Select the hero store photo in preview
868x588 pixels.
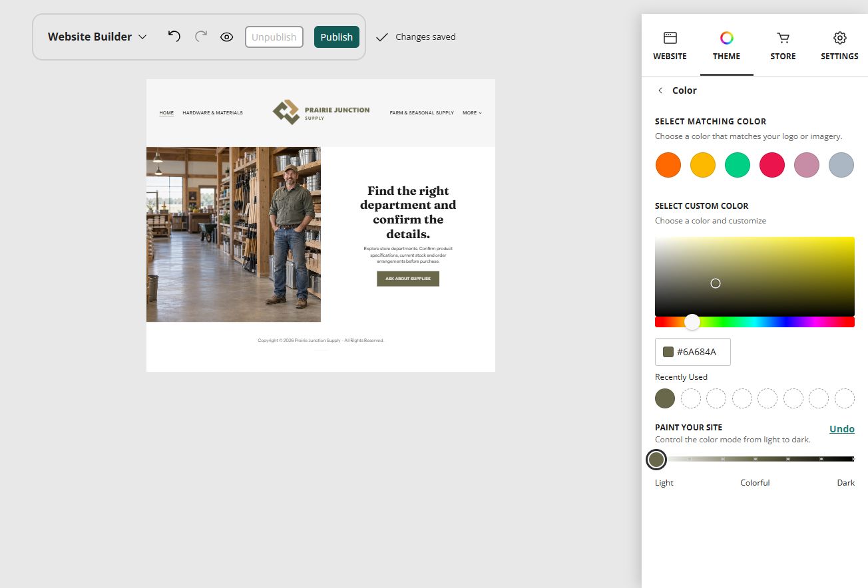234,234
